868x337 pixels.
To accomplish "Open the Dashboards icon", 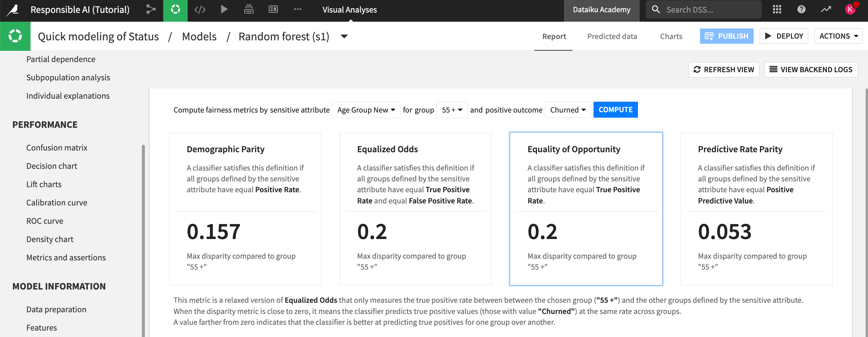I will [273, 9].
